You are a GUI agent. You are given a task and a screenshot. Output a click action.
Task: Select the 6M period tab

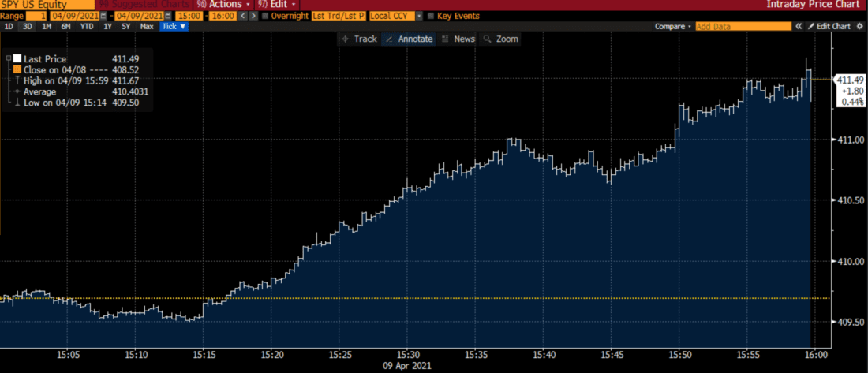click(x=65, y=26)
